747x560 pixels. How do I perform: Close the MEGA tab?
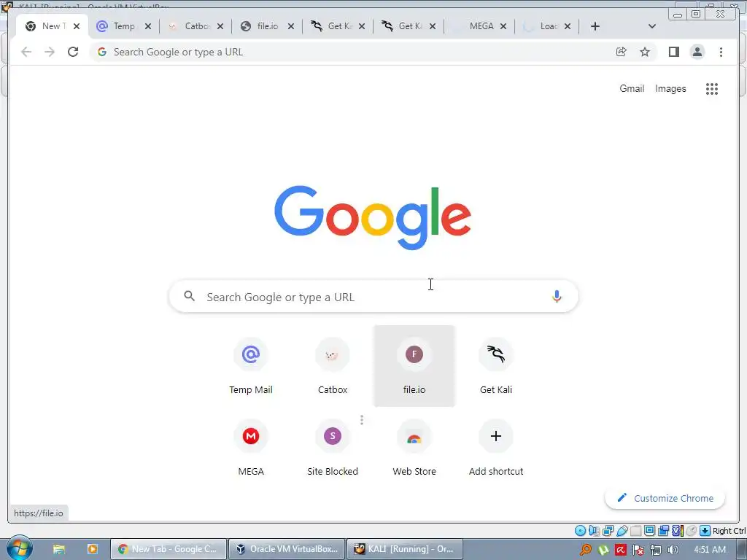[x=503, y=26]
